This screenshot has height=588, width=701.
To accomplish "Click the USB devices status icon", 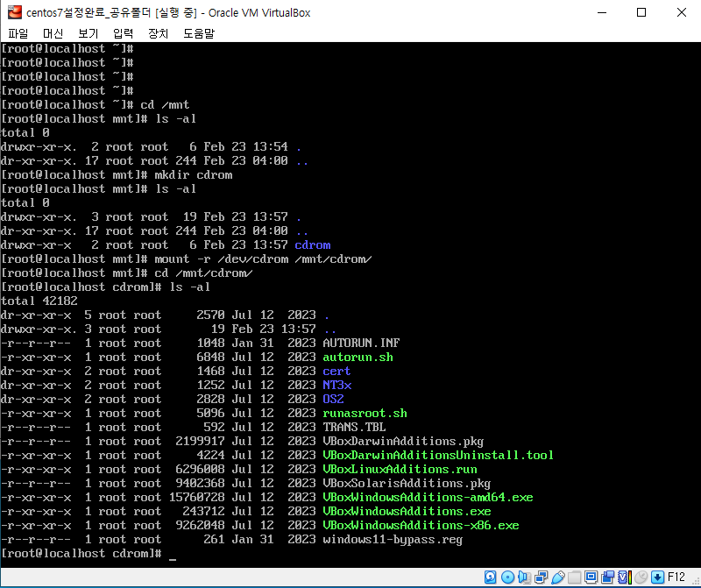I will [x=557, y=577].
